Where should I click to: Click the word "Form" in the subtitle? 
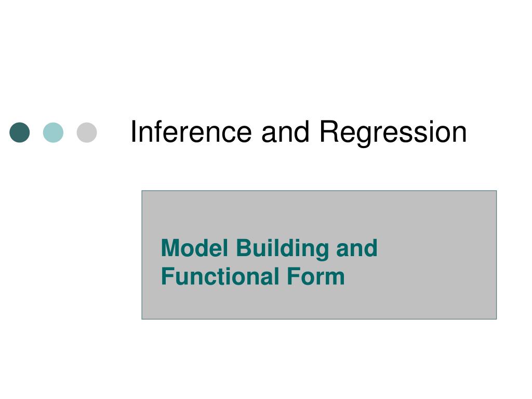tap(316, 276)
